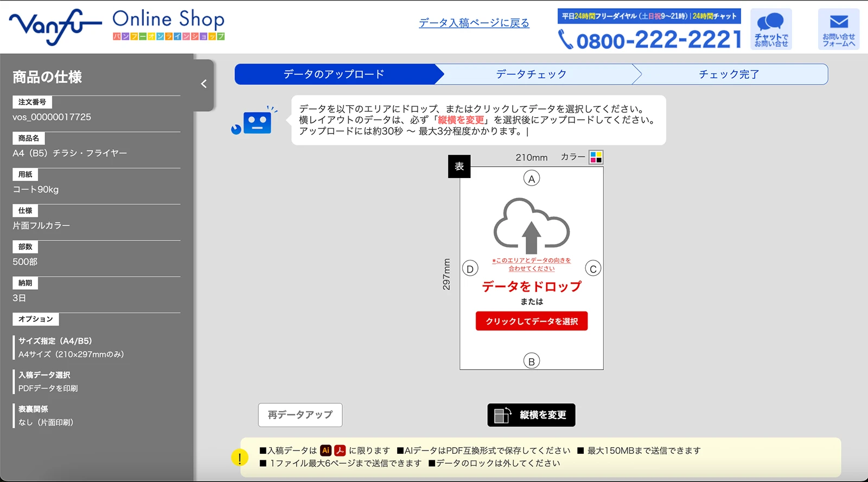Click the delivery value 3日
This screenshot has width=868, height=482.
click(x=19, y=298)
